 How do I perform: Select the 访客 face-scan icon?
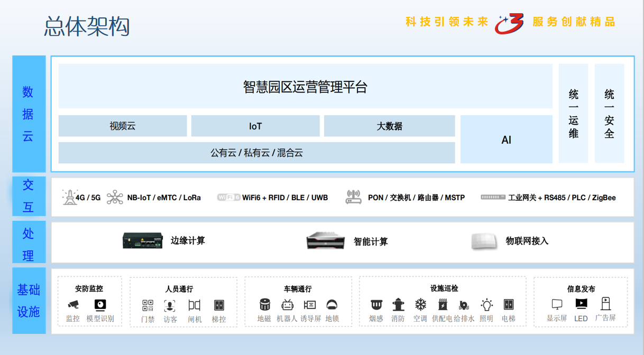click(170, 305)
